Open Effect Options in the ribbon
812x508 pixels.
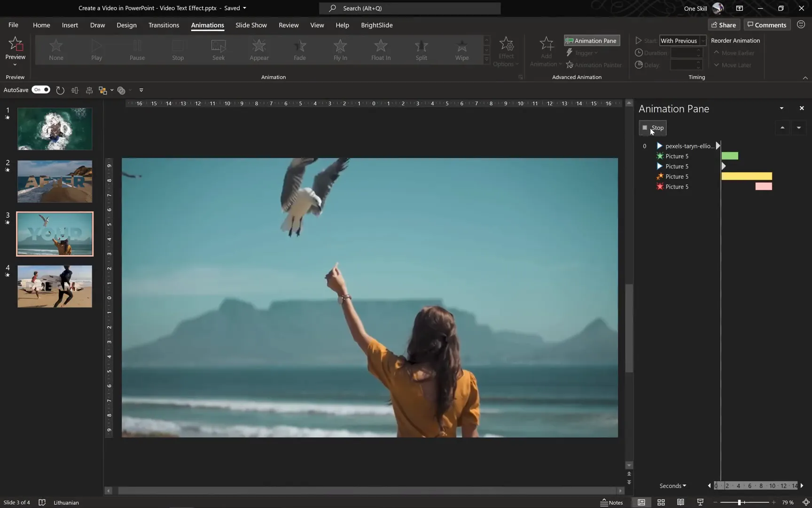click(506, 51)
